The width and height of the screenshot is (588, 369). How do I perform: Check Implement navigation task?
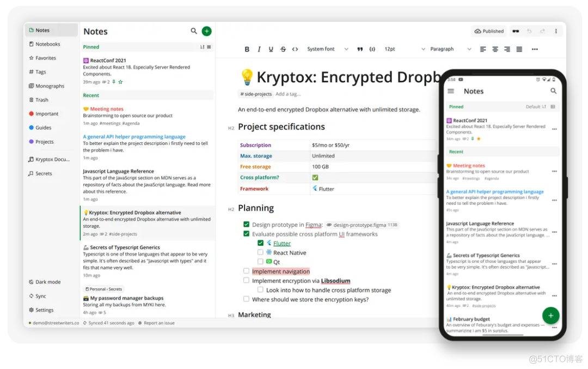pos(247,271)
